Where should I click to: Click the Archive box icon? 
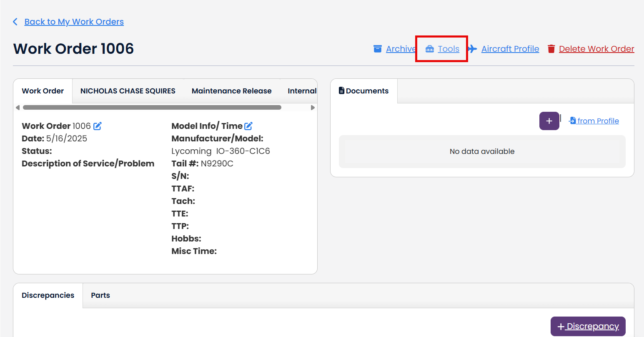point(378,48)
